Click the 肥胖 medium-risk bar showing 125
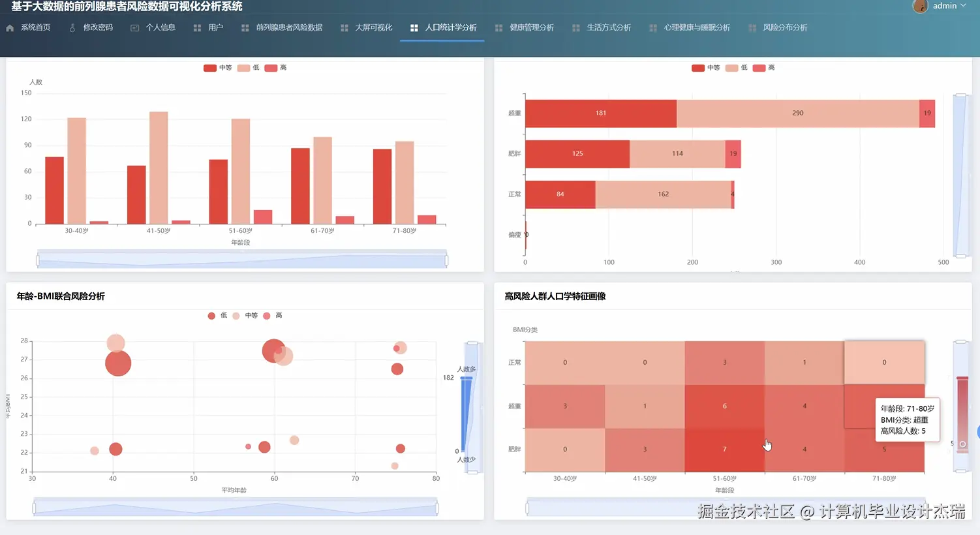The width and height of the screenshot is (980, 535). pyautogui.click(x=577, y=154)
